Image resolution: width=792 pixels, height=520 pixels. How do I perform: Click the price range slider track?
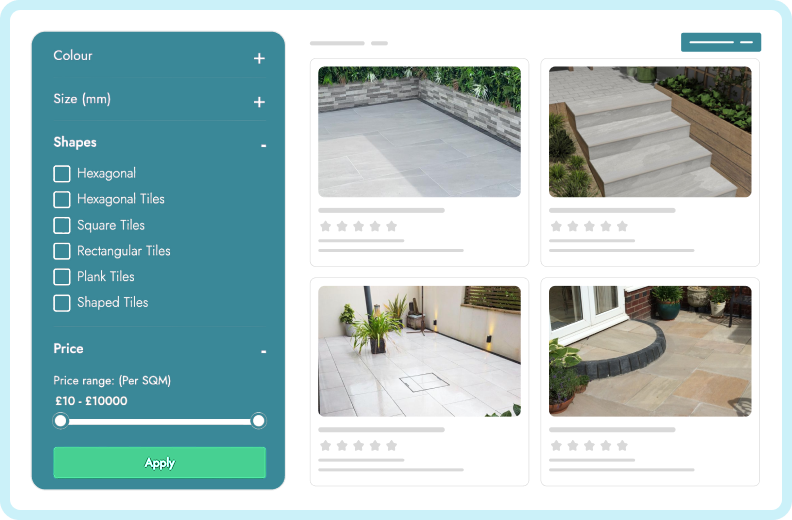[160, 421]
